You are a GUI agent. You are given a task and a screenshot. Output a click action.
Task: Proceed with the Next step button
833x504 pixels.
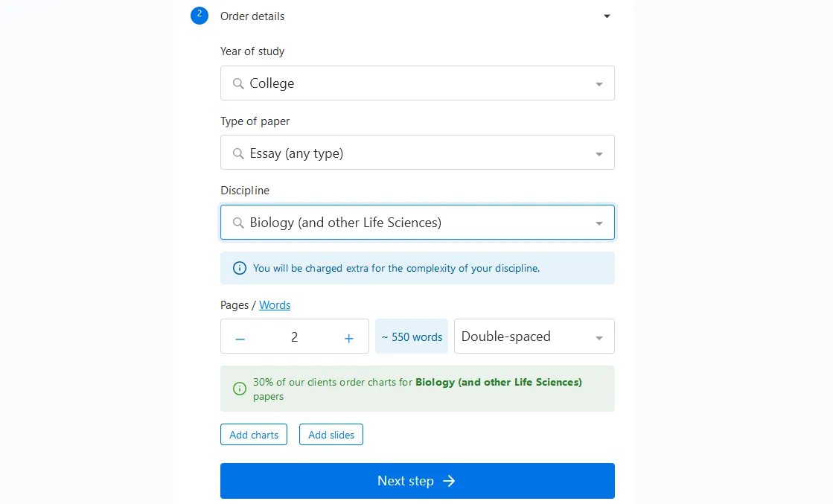click(418, 481)
